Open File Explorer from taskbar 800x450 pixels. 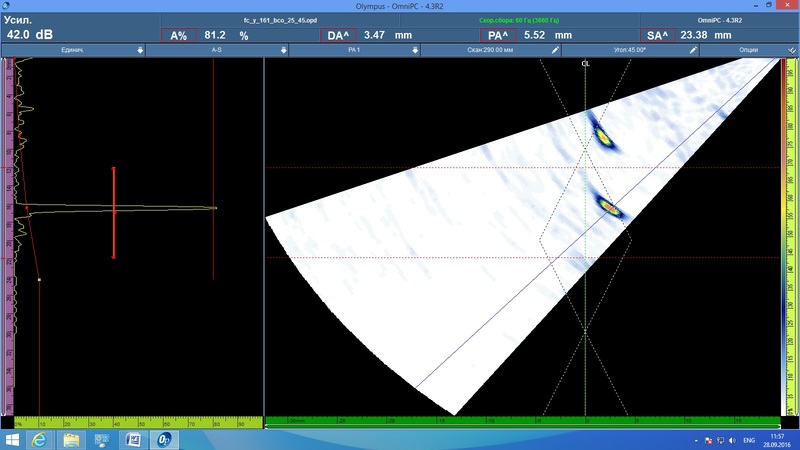pyautogui.click(x=72, y=439)
